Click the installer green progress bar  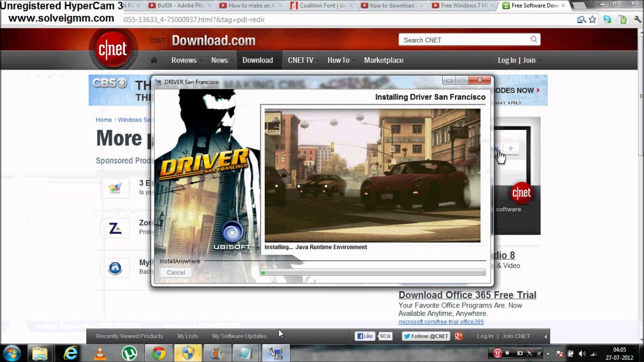(x=373, y=273)
